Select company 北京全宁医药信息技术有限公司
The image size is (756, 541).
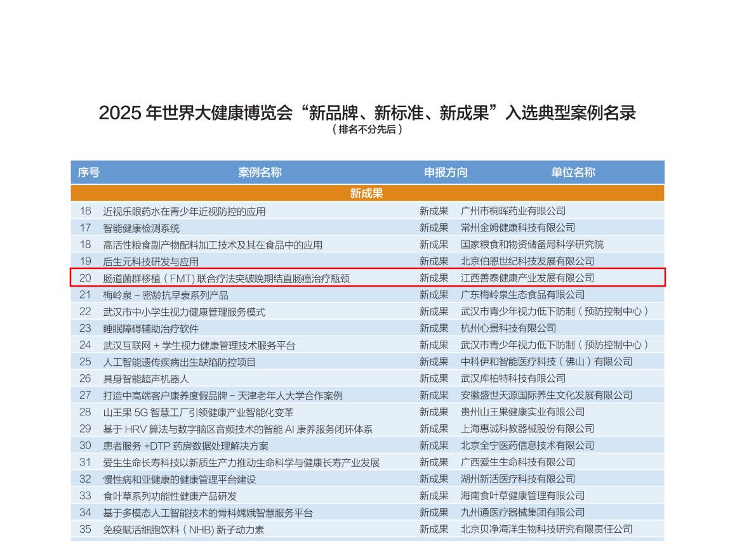[527, 446]
